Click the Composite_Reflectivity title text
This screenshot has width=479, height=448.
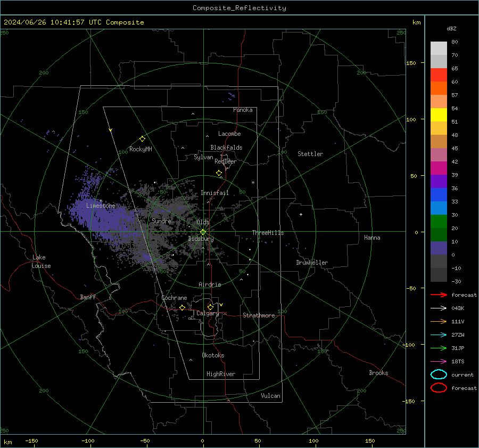[240, 8]
